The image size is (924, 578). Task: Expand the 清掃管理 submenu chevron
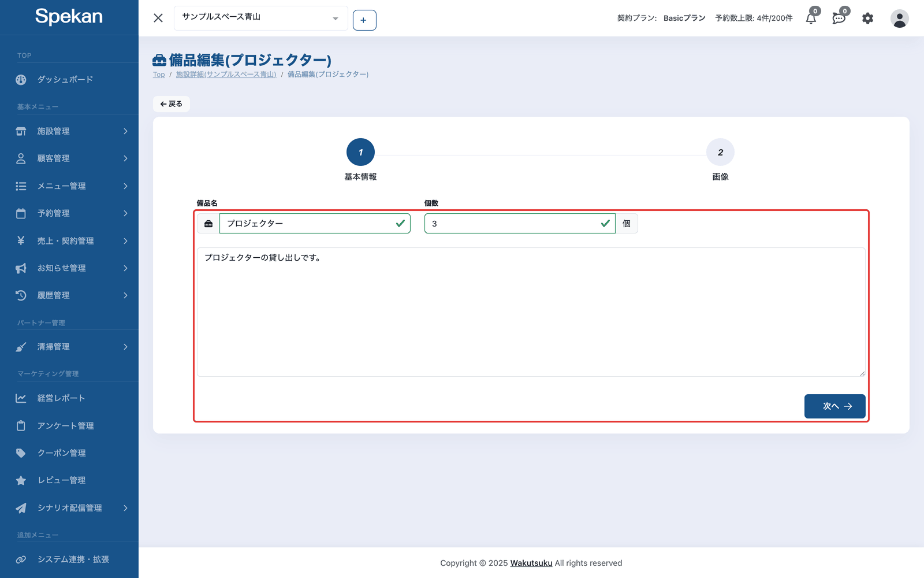pos(125,347)
